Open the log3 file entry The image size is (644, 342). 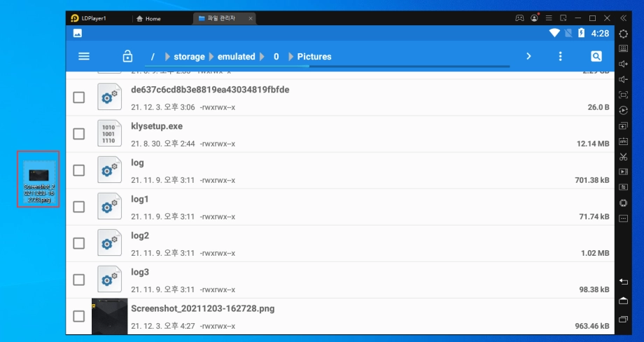point(340,280)
